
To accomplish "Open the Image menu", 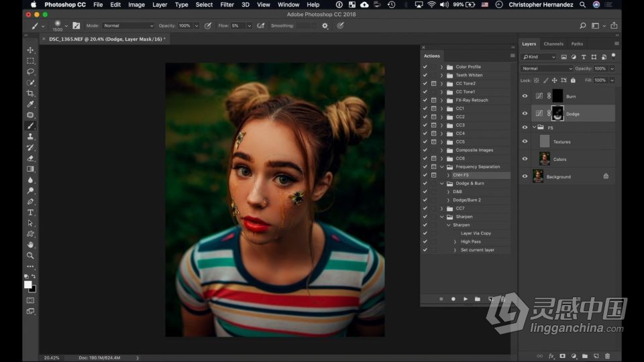I will click(136, 5).
